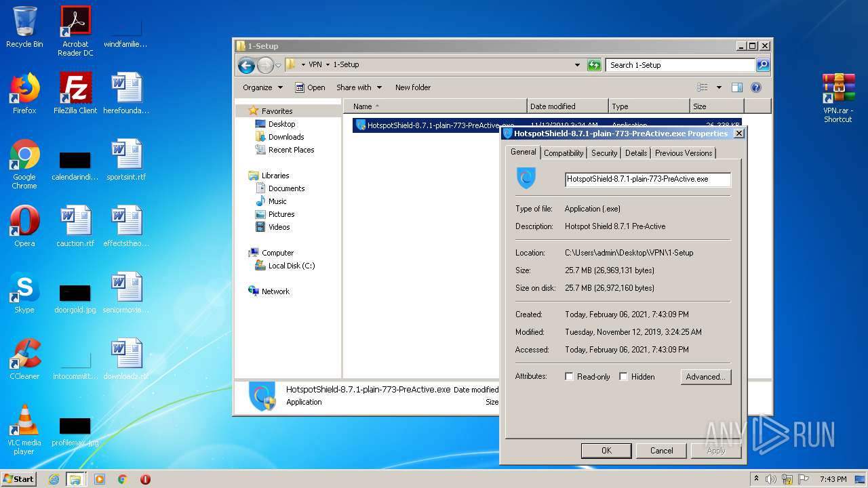Toggle the preview pane icon
Viewport: 868px width, 488px height.
point(737,87)
